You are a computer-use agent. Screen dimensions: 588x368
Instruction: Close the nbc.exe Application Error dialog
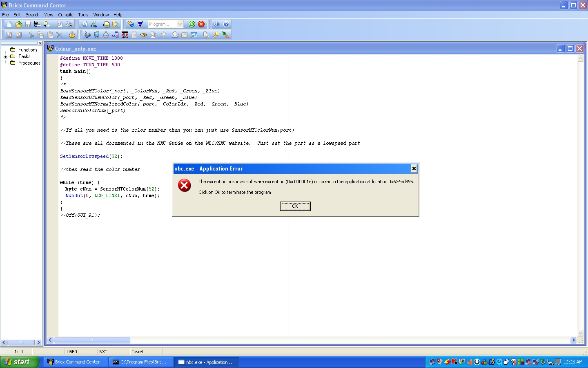(x=414, y=168)
